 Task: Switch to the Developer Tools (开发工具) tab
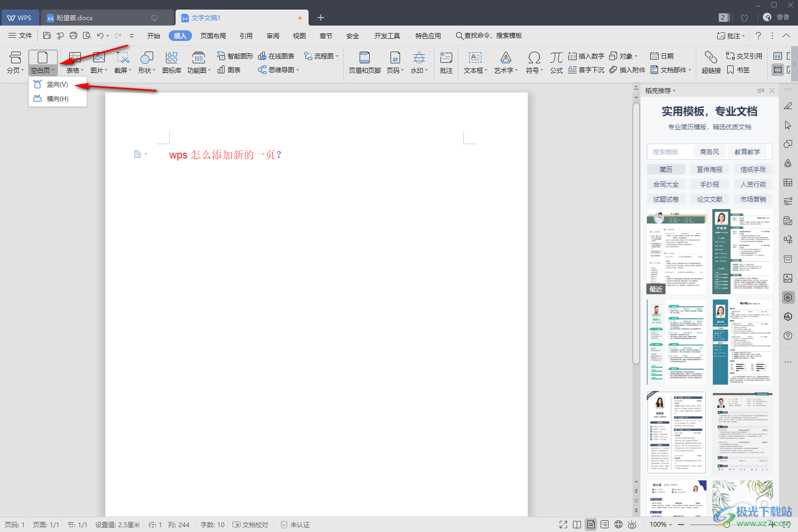pyautogui.click(x=387, y=36)
